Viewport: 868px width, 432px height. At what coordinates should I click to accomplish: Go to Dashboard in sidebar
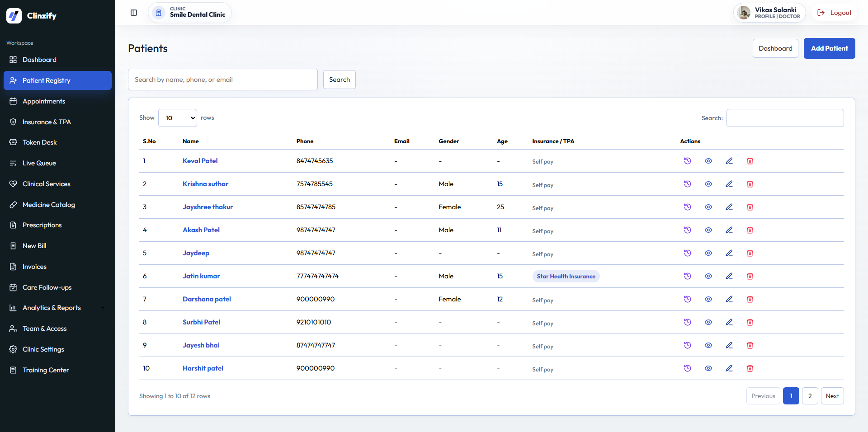57,60
